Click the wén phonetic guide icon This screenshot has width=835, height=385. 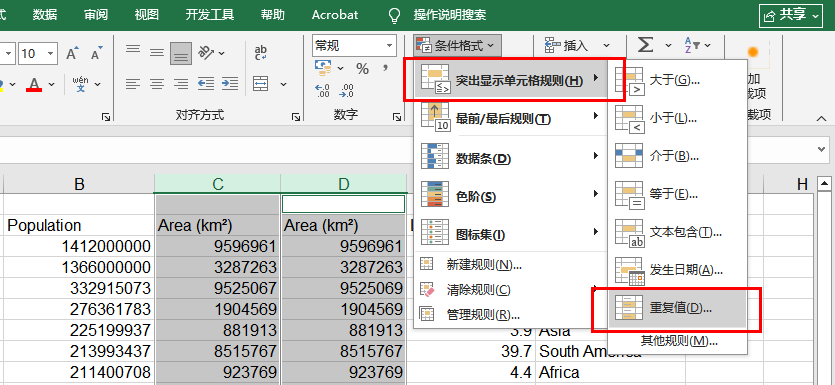point(81,84)
